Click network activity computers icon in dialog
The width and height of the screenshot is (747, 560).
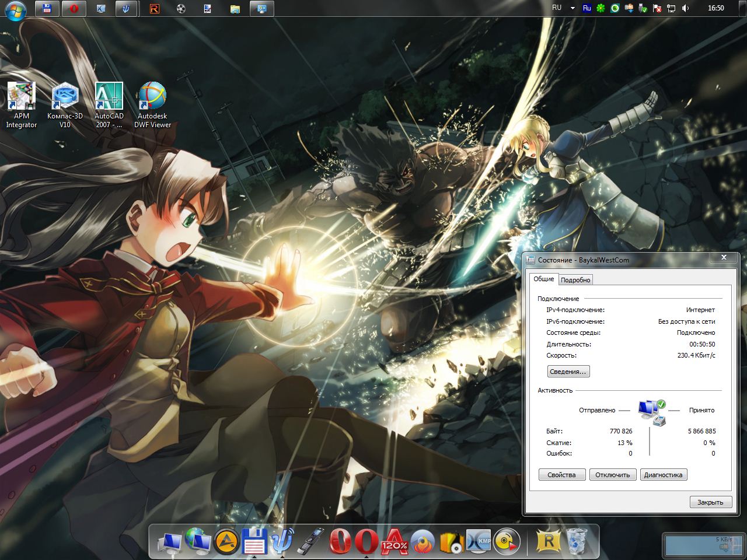click(x=652, y=412)
